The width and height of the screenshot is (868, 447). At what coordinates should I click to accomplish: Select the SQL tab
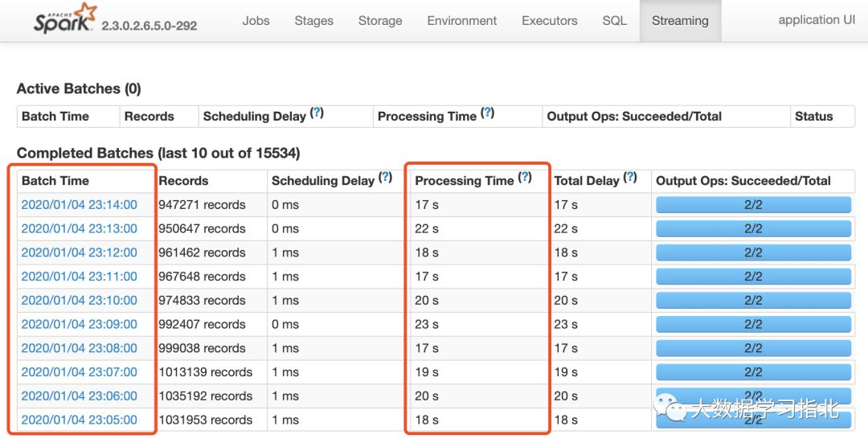[x=614, y=21]
